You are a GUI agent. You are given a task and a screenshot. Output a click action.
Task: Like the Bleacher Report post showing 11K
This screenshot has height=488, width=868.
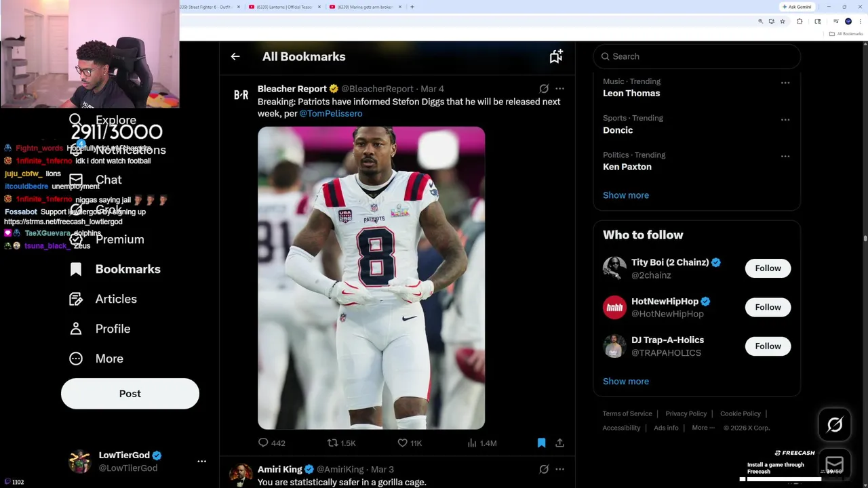tap(410, 443)
